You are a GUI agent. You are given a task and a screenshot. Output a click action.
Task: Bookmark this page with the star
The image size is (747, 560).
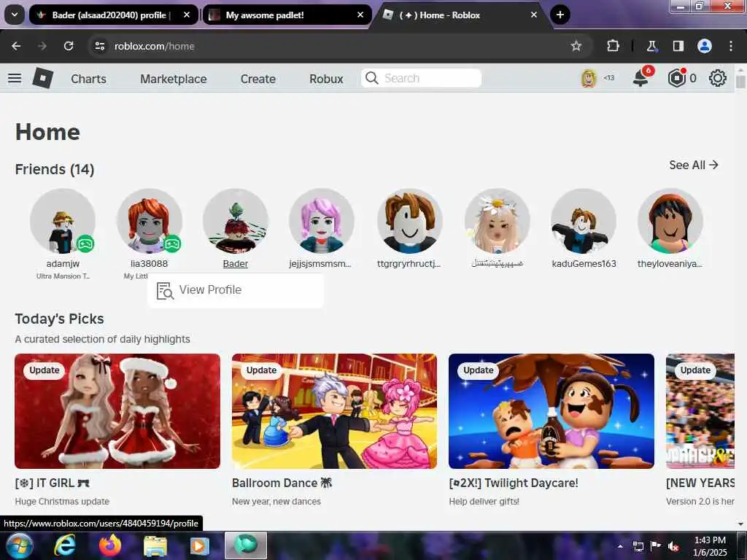[576, 46]
